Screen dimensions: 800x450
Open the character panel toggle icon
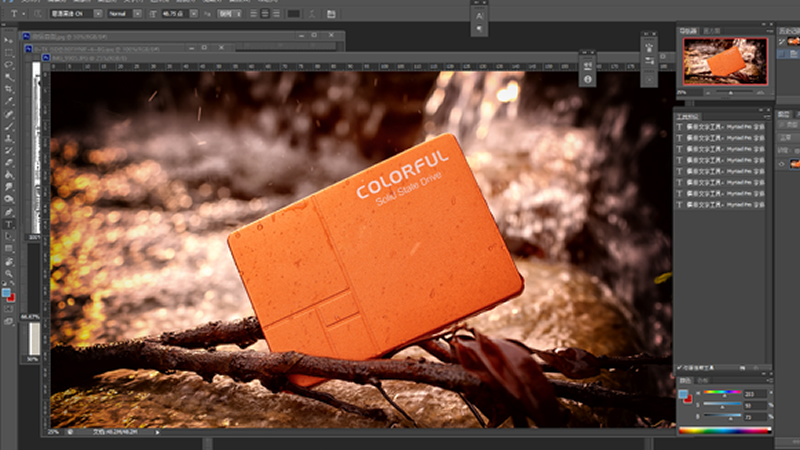click(x=331, y=14)
